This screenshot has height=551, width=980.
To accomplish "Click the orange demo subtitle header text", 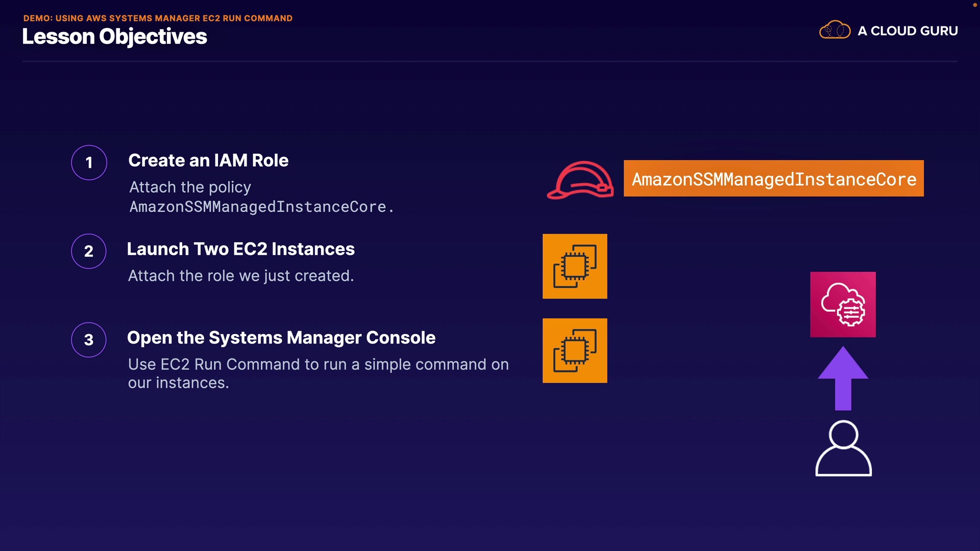I will 158,18.
